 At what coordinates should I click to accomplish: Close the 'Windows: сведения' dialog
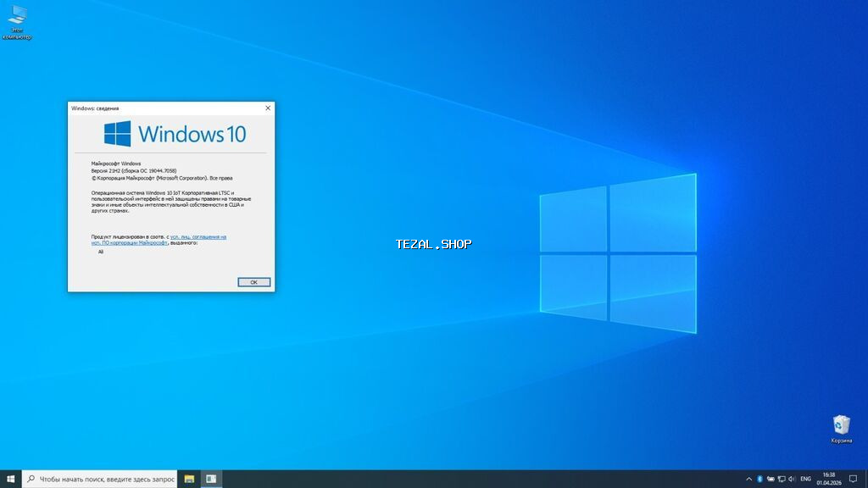268,108
